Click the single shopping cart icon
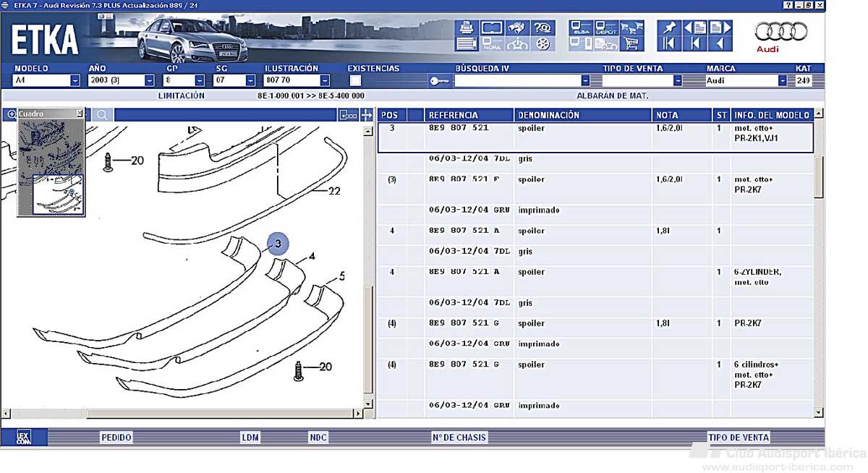 [631, 44]
